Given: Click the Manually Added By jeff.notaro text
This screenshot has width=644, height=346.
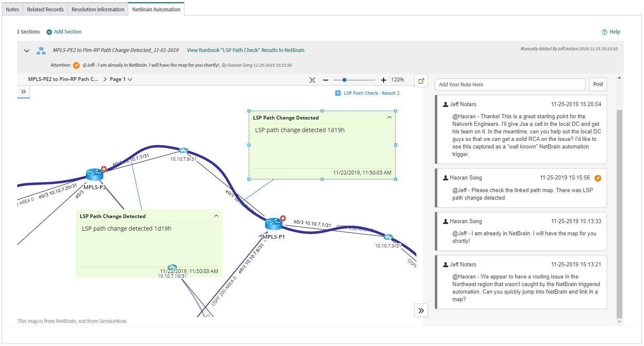Looking at the screenshot, I should 569,49.
